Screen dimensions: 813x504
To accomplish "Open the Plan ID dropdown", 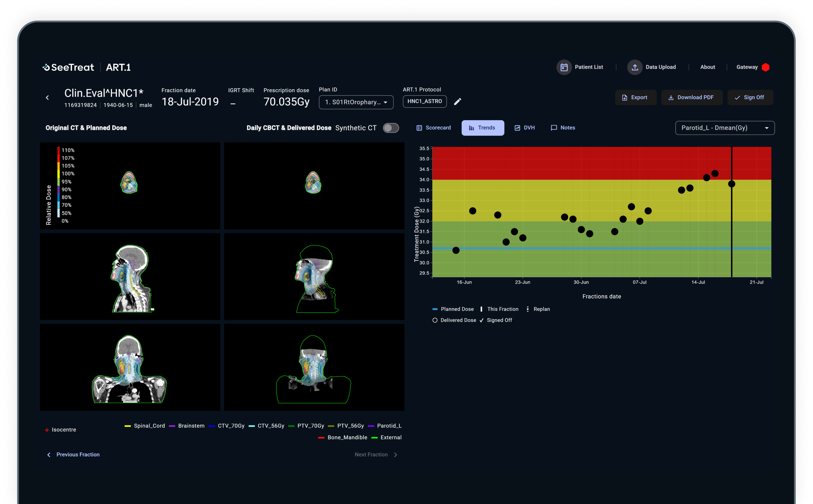I will click(356, 102).
